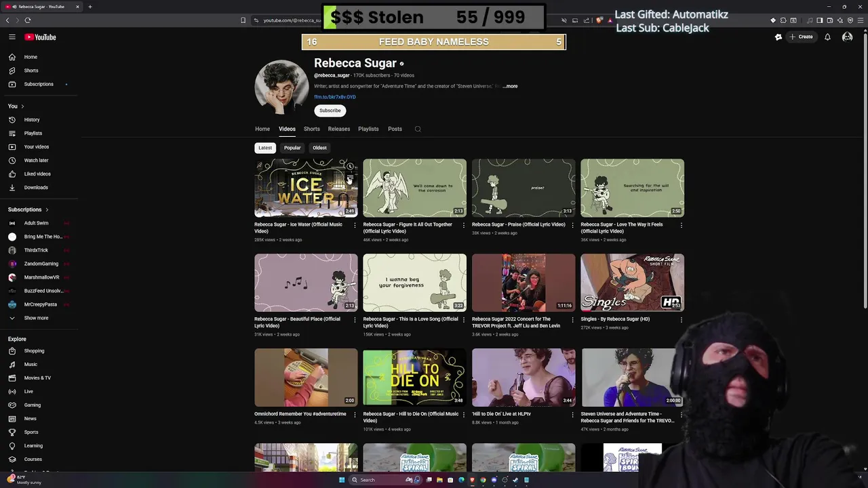Open Steam from the taskbar

pyautogui.click(x=515, y=480)
